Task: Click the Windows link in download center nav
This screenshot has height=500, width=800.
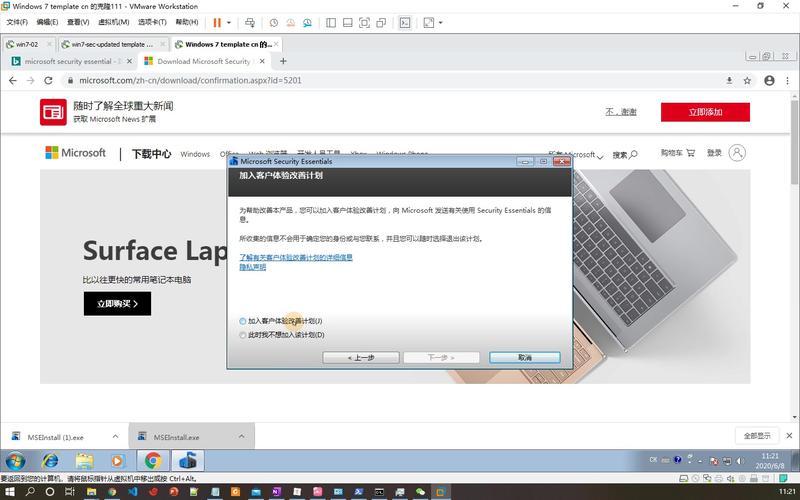Action: click(x=195, y=154)
